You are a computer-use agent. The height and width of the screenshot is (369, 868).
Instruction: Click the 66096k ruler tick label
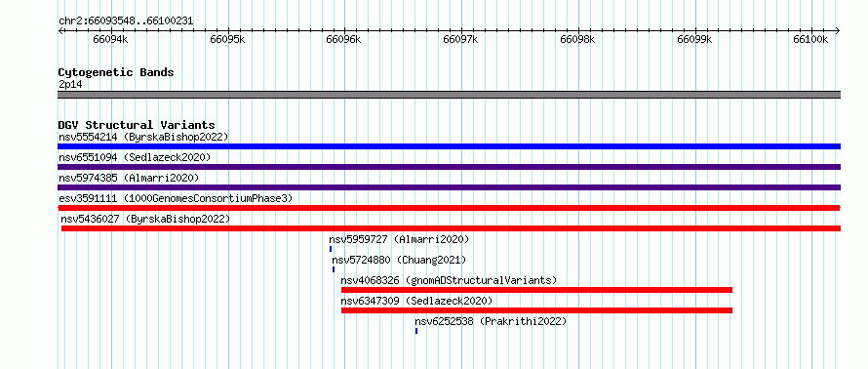click(x=343, y=39)
